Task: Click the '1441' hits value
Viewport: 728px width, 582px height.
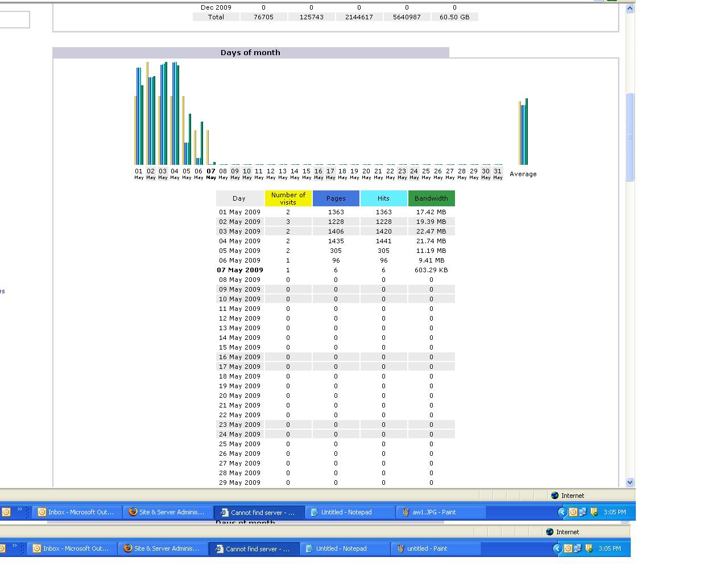Action: click(383, 241)
